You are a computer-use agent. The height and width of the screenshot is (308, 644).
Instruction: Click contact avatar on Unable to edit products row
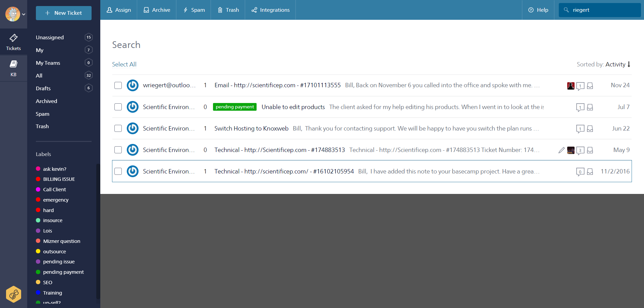coord(132,107)
